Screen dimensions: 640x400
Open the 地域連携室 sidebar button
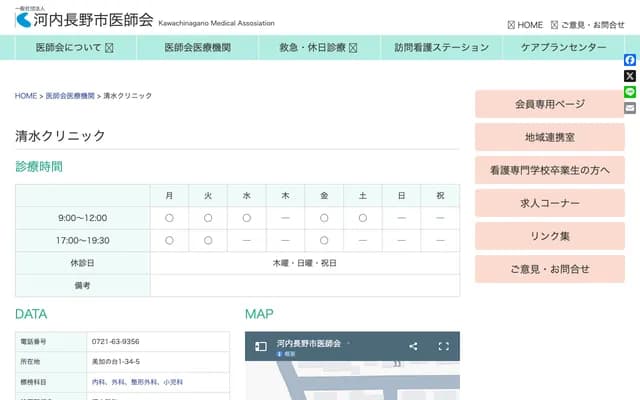(549, 137)
